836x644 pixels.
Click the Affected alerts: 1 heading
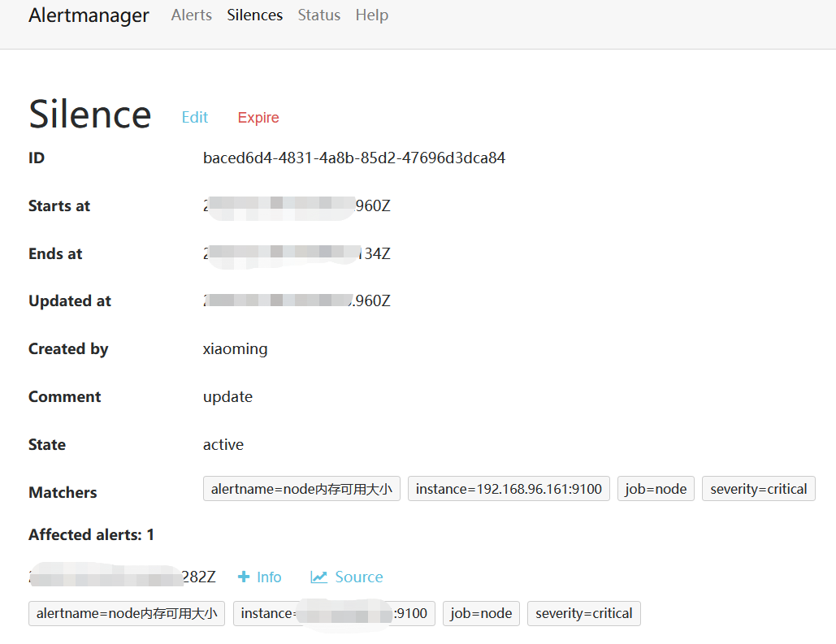point(91,534)
